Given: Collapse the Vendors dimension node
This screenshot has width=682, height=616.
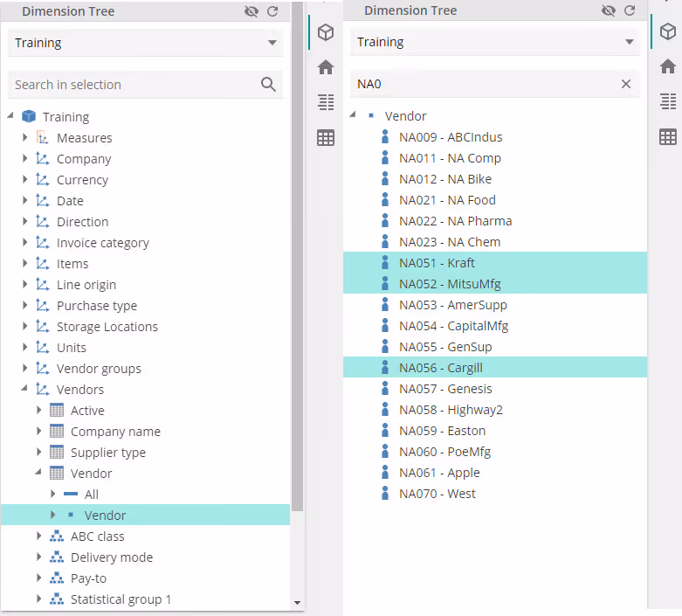Looking at the screenshot, I should [25, 390].
